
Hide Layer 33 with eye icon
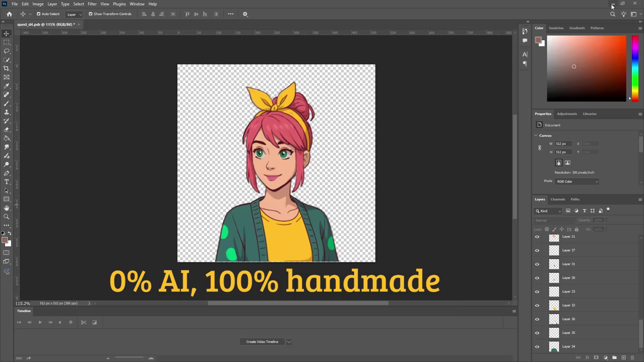click(537, 292)
